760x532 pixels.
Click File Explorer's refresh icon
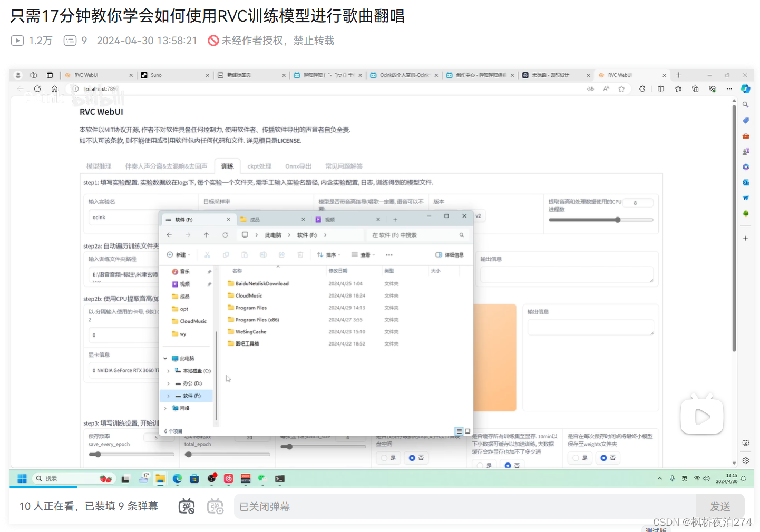[225, 235]
